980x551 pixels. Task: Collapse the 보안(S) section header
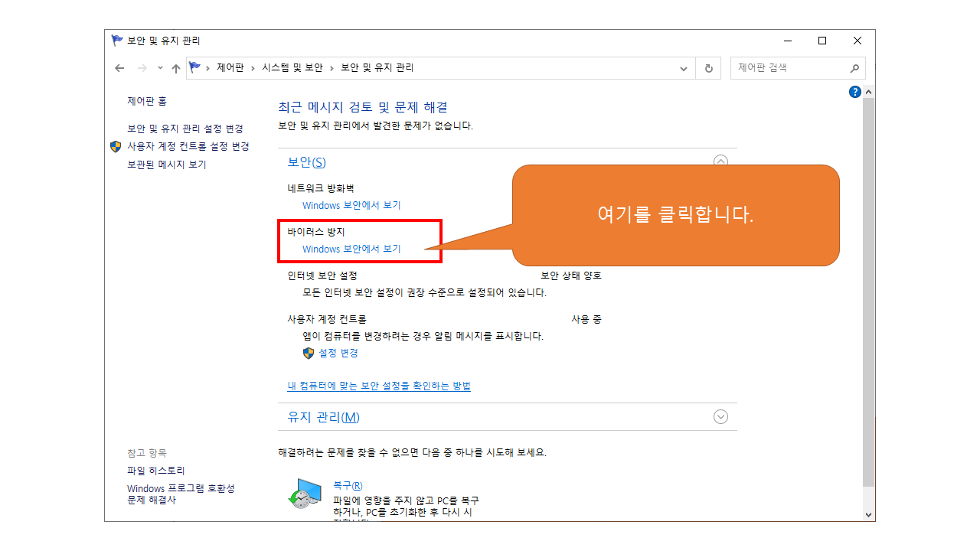[720, 162]
